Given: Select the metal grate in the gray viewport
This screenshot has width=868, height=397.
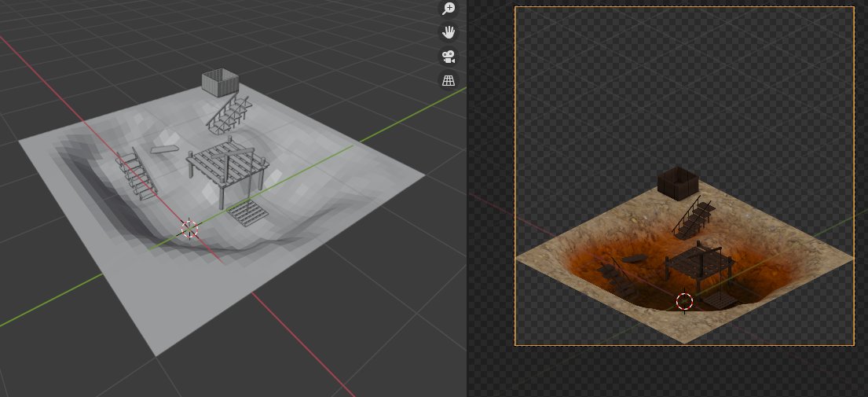Looking at the screenshot, I should point(247,213).
